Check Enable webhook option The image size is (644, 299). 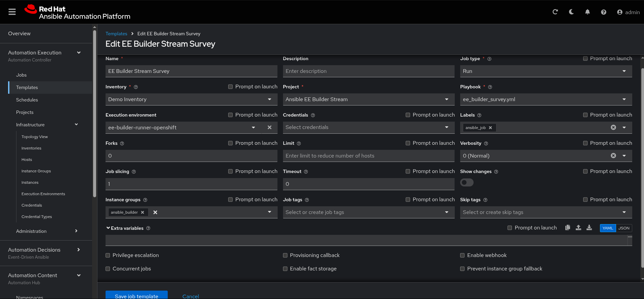tap(462, 255)
